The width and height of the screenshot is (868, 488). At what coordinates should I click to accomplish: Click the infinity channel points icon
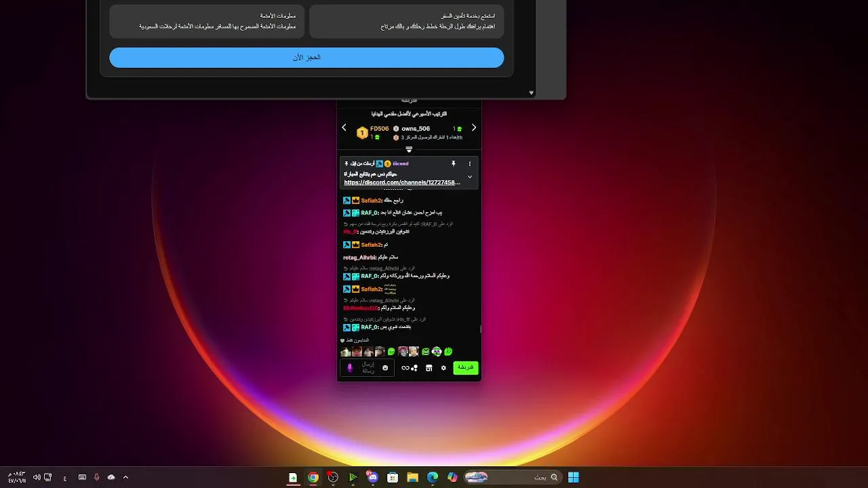pyautogui.click(x=405, y=368)
